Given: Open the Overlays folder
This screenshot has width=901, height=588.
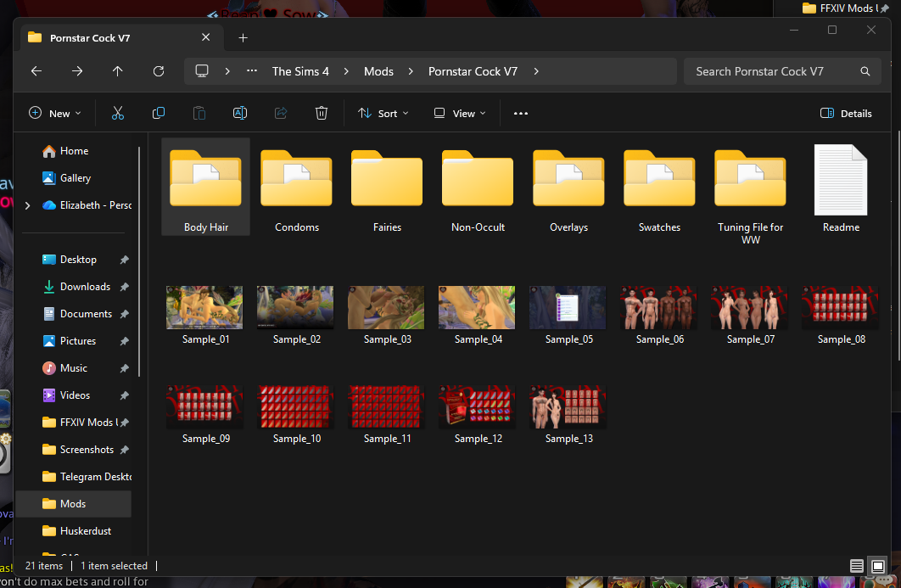Looking at the screenshot, I should click(x=569, y=187).
